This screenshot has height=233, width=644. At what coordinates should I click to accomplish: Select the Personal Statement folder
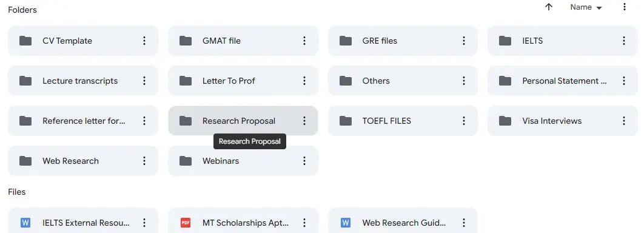click(x=562, y=81)
